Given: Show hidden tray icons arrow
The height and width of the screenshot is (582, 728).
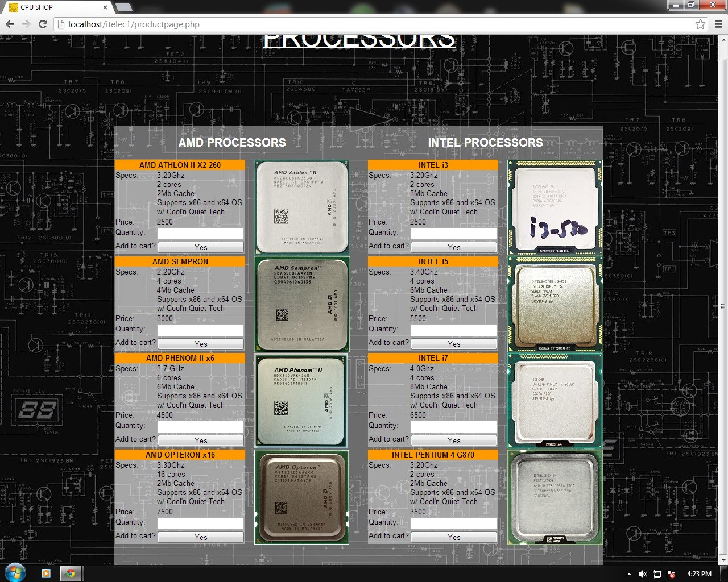Looking at the screenshot, I should (629, 574).
